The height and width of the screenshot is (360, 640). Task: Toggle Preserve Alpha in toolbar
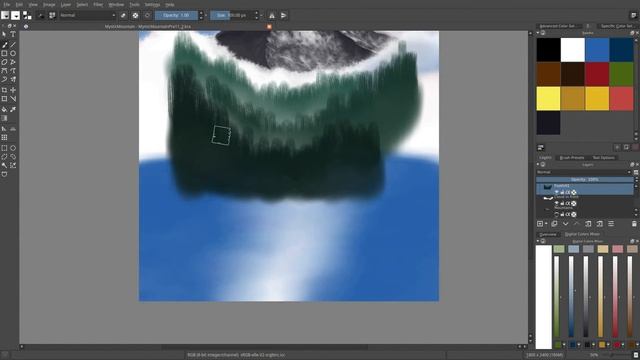(135, 16)
